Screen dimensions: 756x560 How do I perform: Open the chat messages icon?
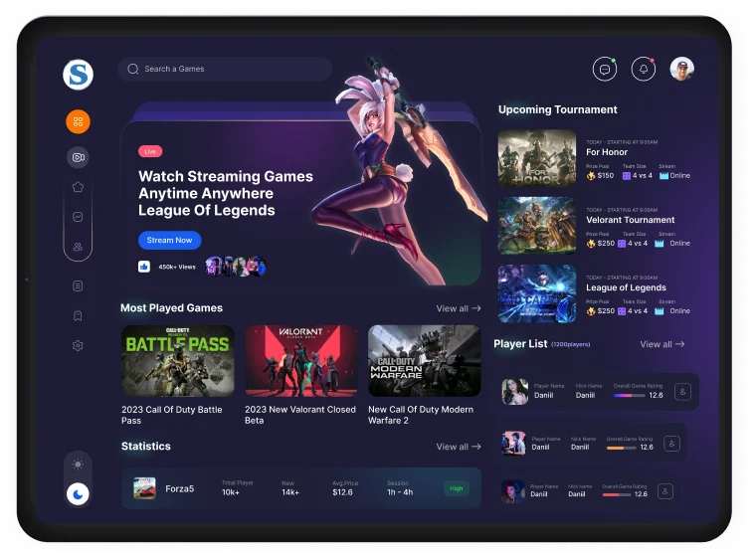pos(605,70)
